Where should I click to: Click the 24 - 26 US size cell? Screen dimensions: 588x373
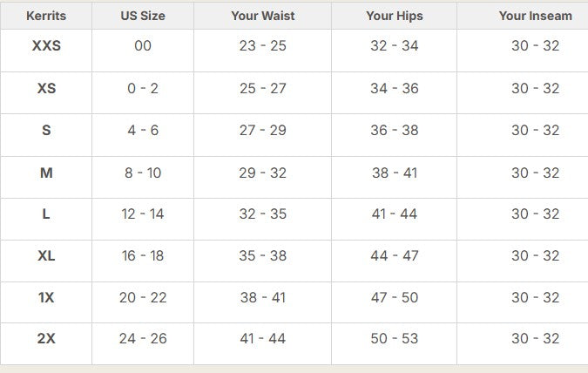pos(143,339)
